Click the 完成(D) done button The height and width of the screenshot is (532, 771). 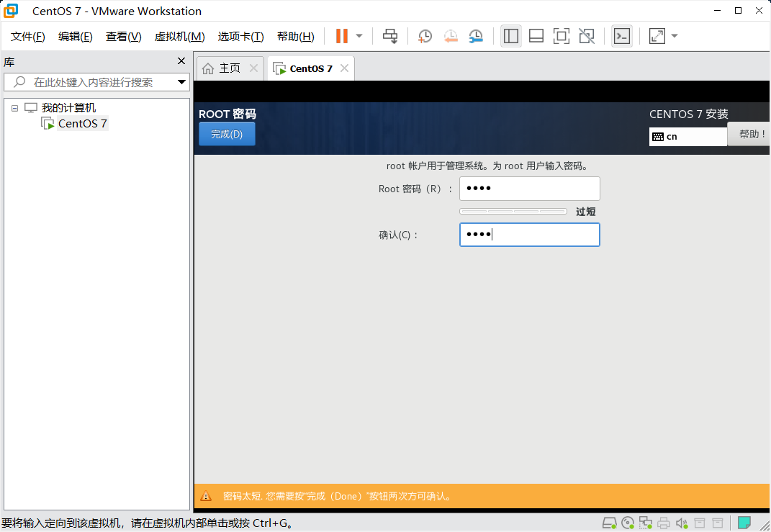point(227,134)
